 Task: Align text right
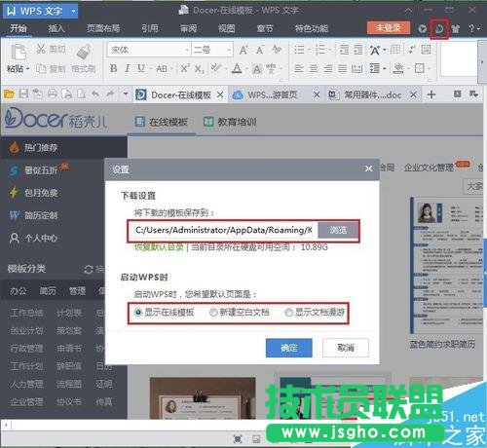(328, 68)
